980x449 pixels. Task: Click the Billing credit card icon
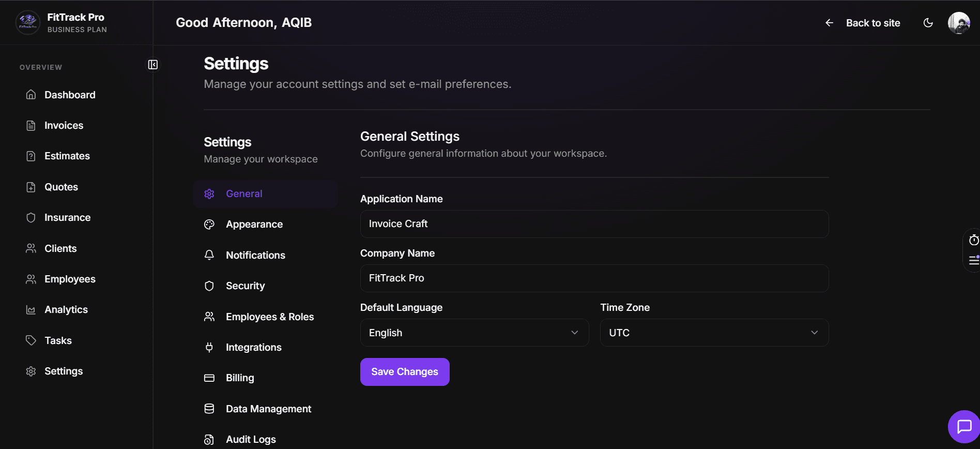click(209, 378)
